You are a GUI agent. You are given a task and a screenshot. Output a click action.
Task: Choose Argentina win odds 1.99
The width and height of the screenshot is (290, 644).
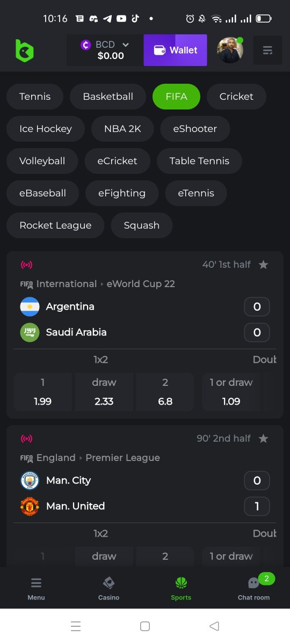pos(43,392)
